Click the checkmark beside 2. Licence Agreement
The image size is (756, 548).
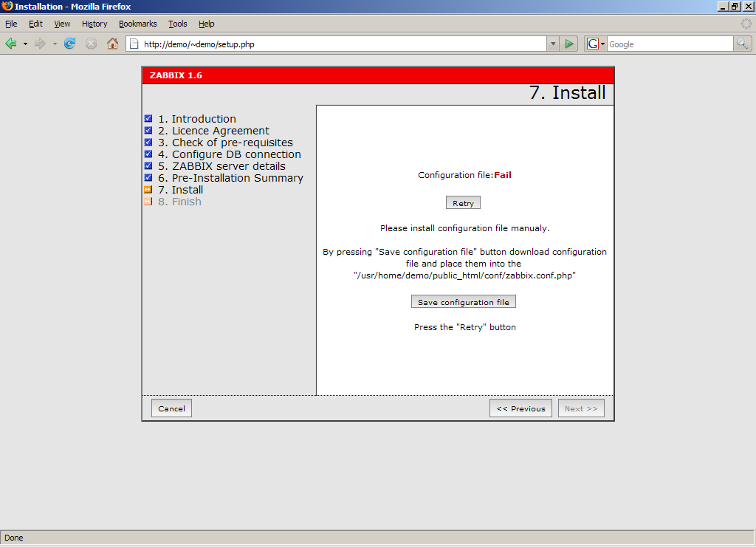148,130
